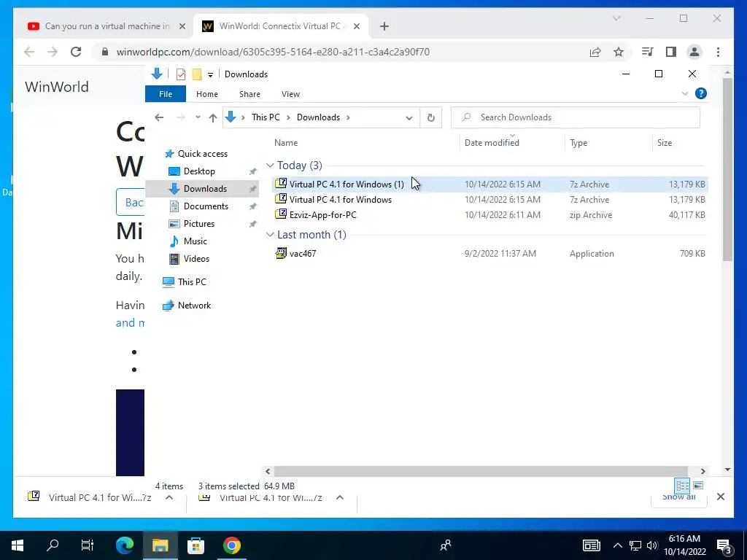747x560 pixels.
Task: Sort files by Date modified column
Action: point(492,142)
